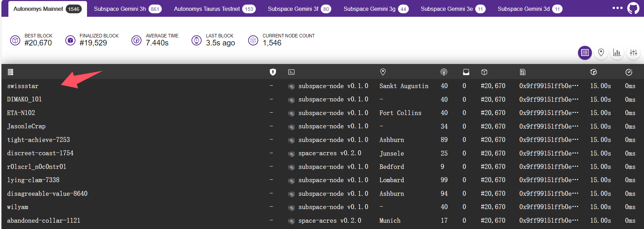This screenshot has width=644, height=229.
Task: Sort by location pin column icon
Action: [x=383, y=72]
